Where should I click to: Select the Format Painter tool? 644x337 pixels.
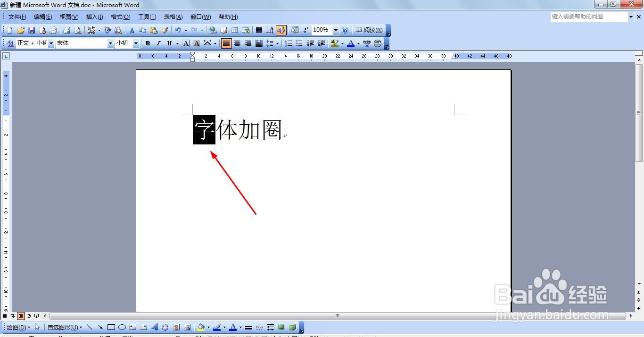(x=165, y=30)
